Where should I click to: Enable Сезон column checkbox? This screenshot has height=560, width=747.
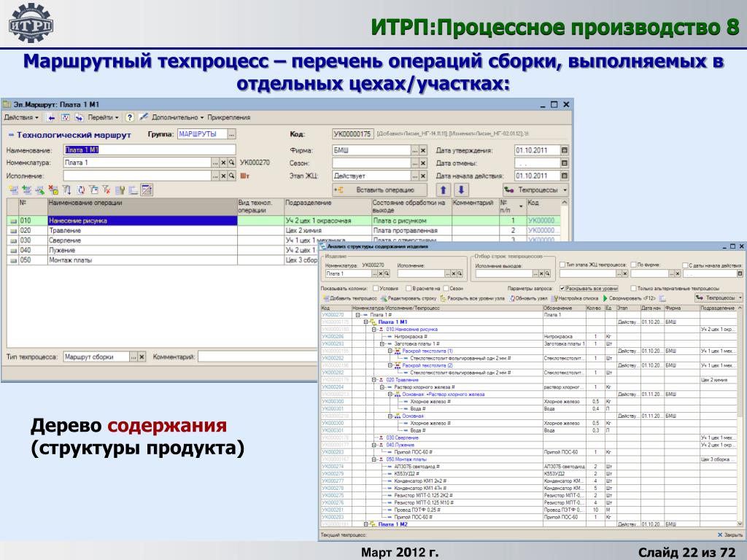pyautogui.click(x=446, y=288)
